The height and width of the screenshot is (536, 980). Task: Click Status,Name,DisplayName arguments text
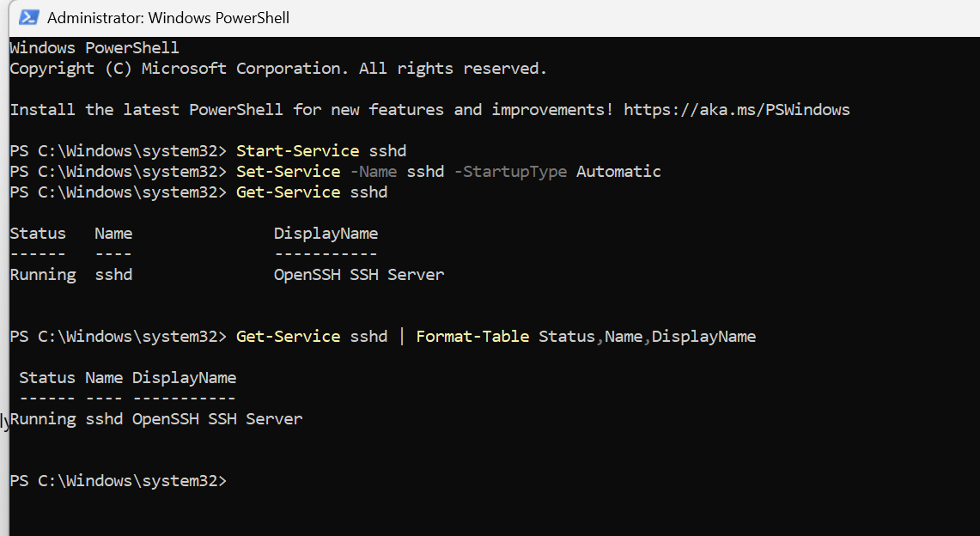(x=647, y=337)
